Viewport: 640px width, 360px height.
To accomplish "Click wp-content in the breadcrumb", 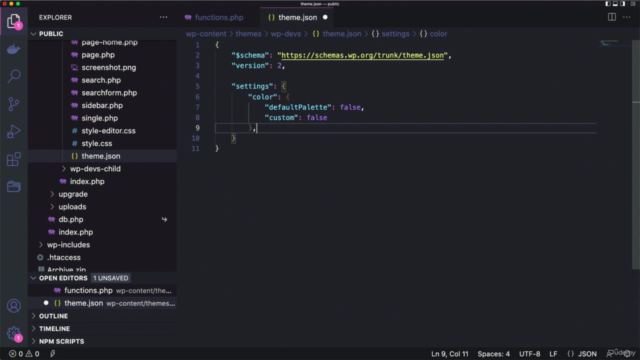I will point(206,34).
